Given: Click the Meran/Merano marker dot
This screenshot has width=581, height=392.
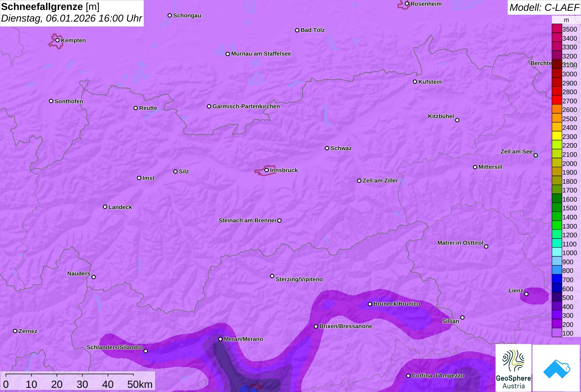Looking at the screenshot, I should (x=220, y=339).
